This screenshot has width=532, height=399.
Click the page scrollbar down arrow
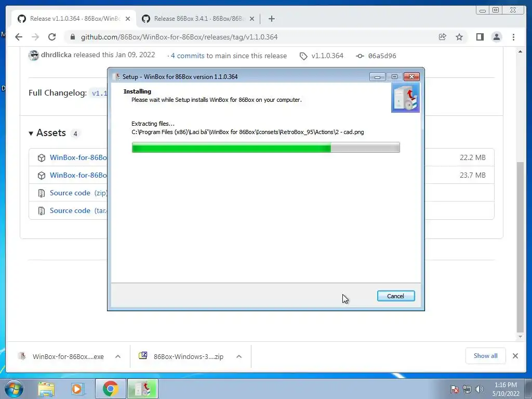coord(520,337)
